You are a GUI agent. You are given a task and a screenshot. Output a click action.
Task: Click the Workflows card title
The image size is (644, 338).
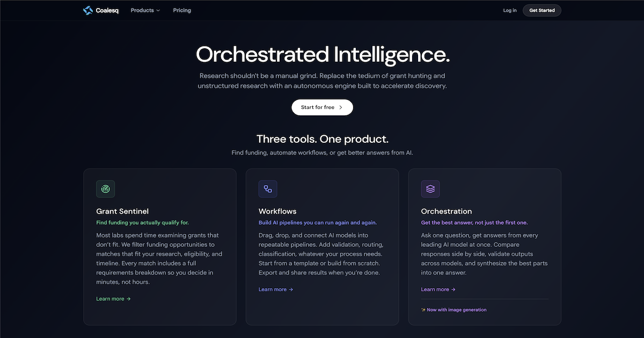[x=277, y=211]
